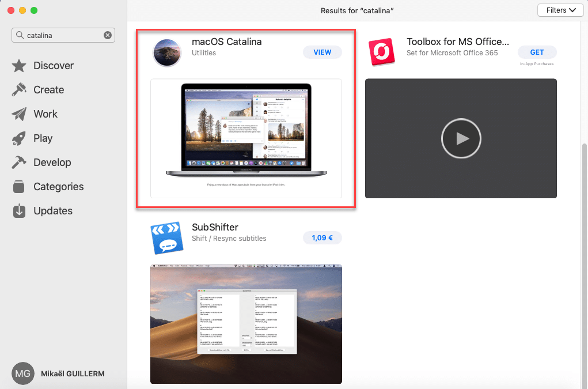This screenshot has width=588, height=389.
Task: Play the Toolbox for MS Office preview video
Action: [461, 138]
